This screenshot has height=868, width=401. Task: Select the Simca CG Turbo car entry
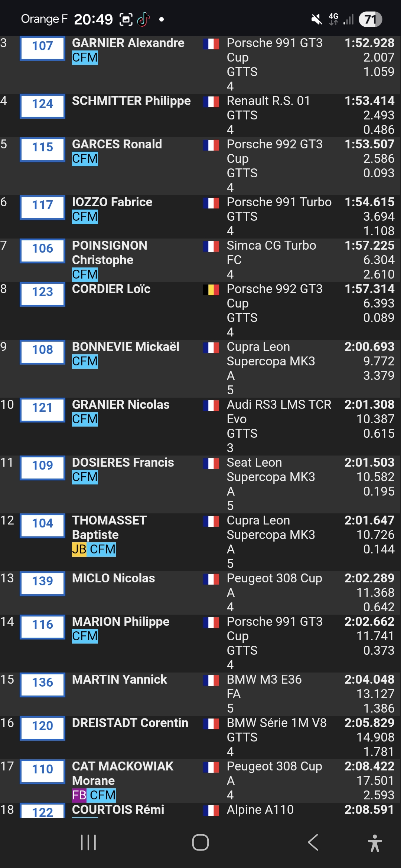click(x=271, y=246)
